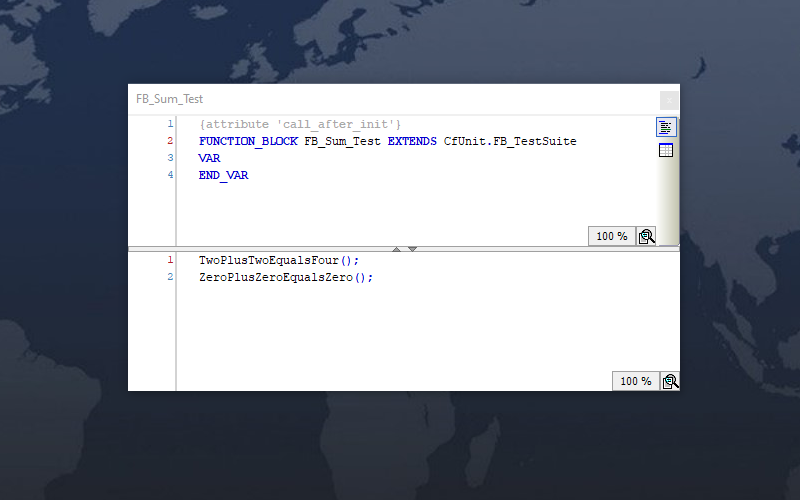Switch declaration editor to textual view

(x=666, y=127)
